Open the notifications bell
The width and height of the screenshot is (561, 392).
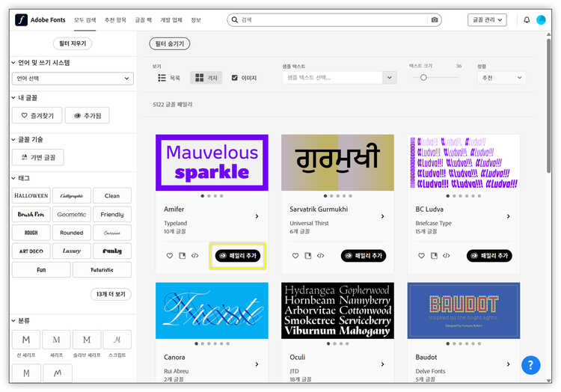coord(527,19)
